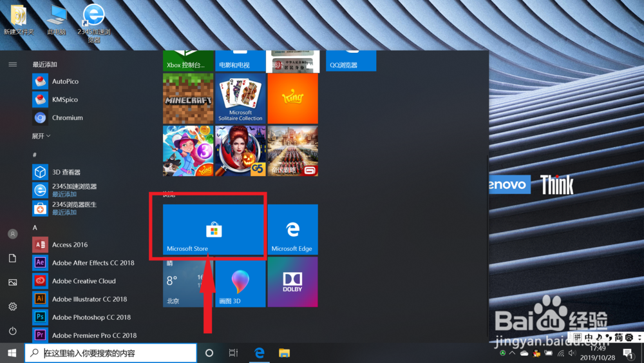Open Cortana circle on the taskbar

[x=209, y=353]
